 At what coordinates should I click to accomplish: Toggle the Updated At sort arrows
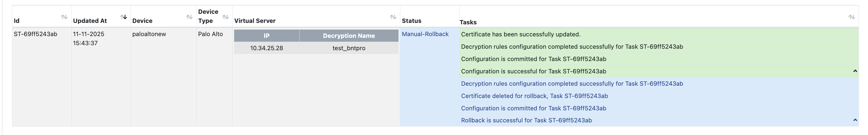tap(124, 17)
